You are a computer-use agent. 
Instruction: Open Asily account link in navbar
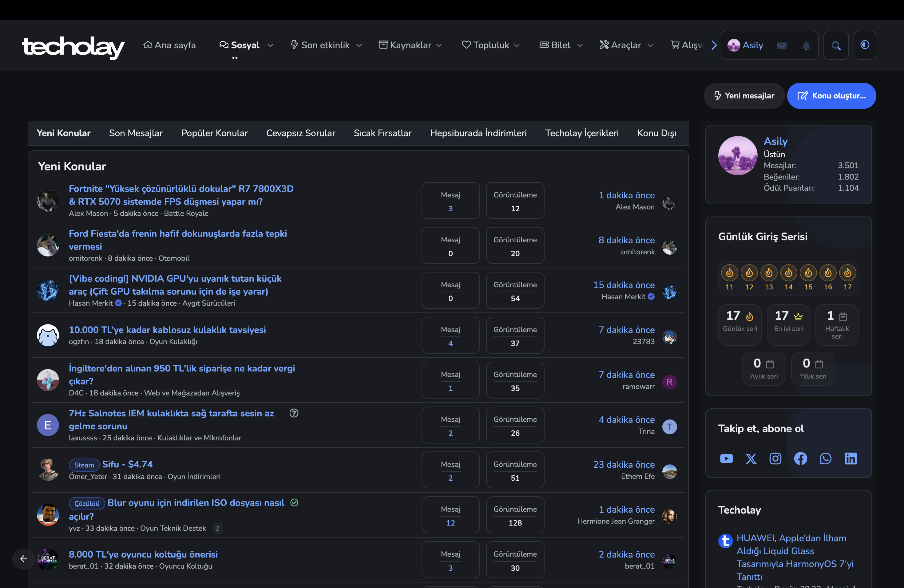745,45
